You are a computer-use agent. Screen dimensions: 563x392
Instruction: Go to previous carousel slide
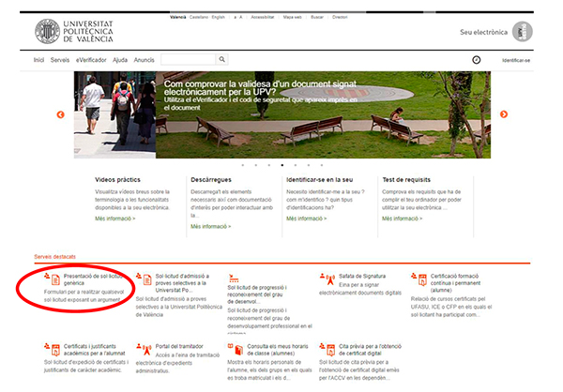(61, 114)
